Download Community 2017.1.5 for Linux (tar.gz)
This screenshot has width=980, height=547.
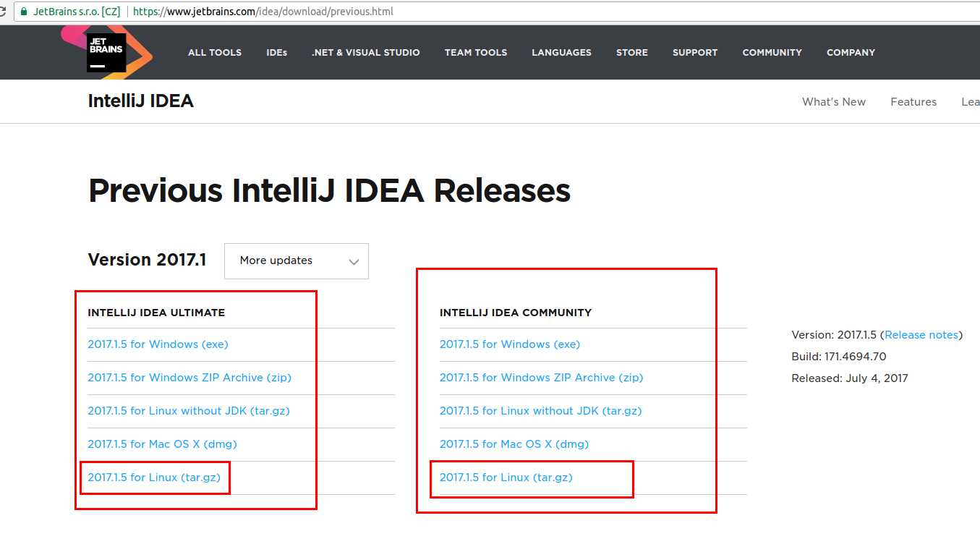point(506,478)
